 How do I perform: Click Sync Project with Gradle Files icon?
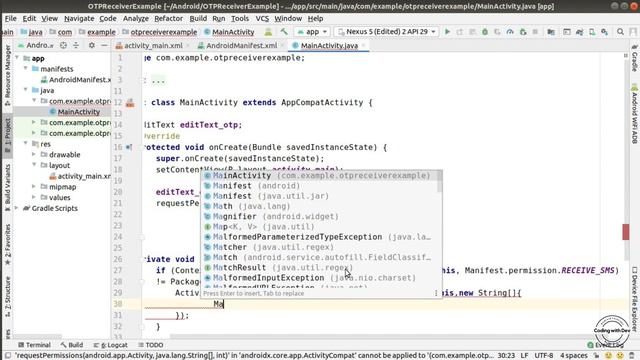point(579,31)
